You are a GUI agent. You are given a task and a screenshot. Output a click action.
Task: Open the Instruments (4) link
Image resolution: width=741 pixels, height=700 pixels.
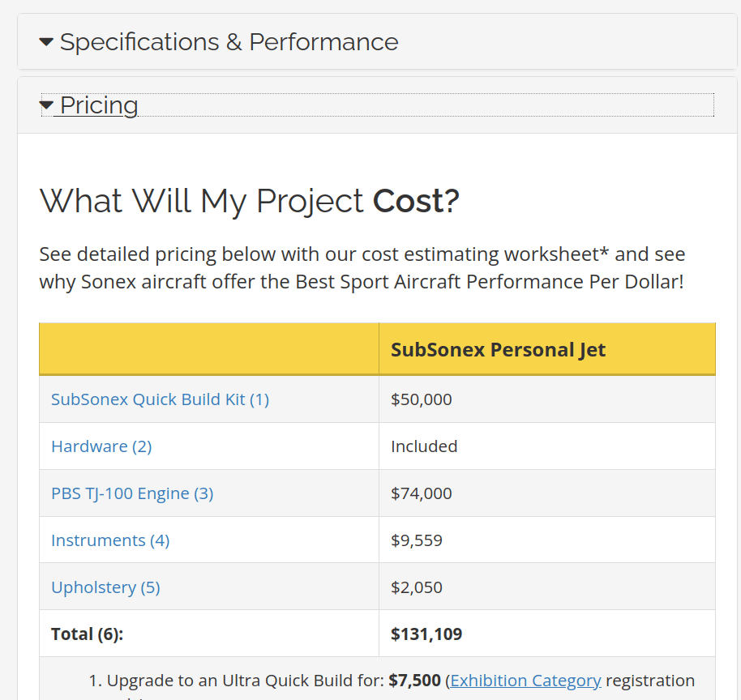110,540
